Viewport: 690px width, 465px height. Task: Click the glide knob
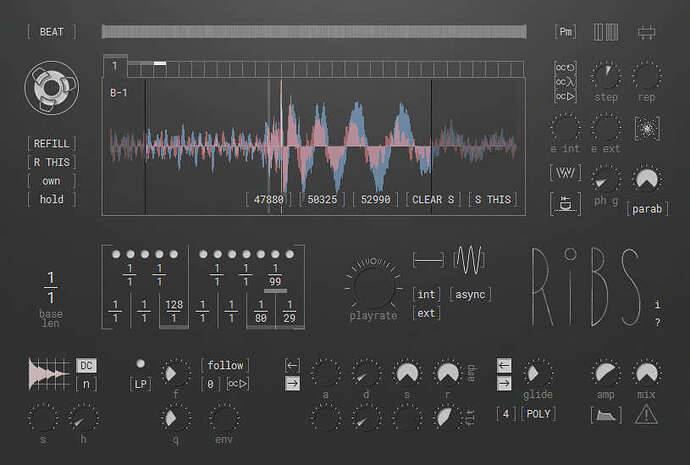(x=538, y=373)
